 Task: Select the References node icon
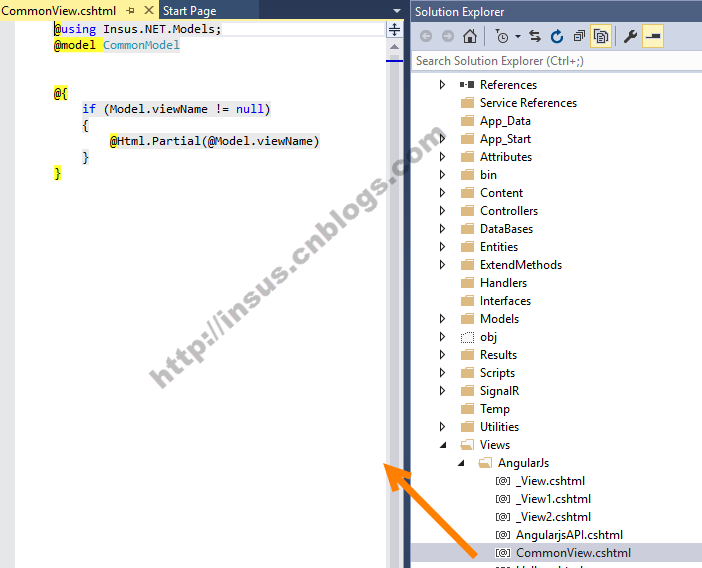pos(467,85)
